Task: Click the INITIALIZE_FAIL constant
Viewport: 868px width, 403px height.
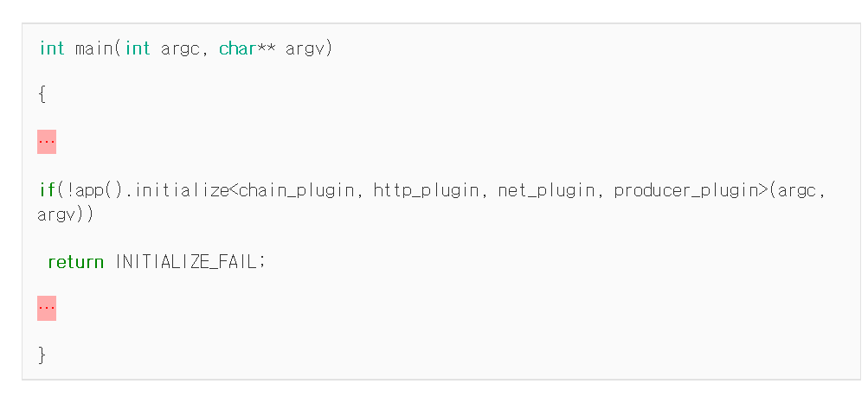Action: [188, 261]
